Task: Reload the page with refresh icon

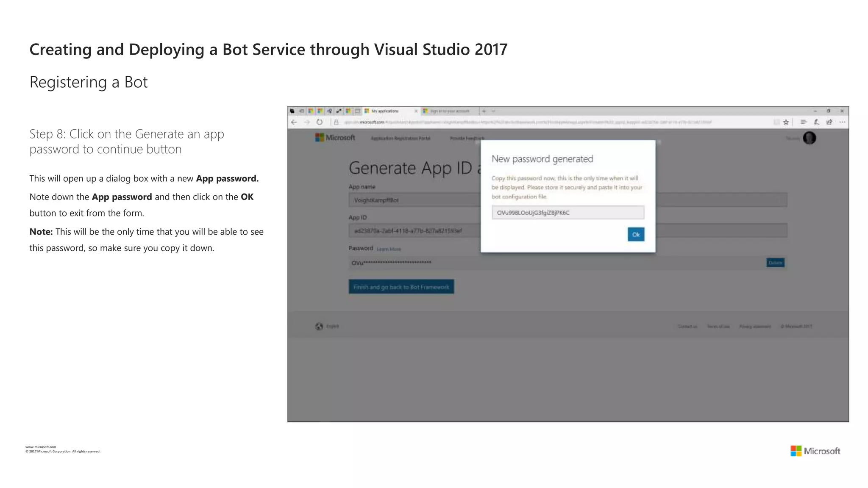Action: 320,122
